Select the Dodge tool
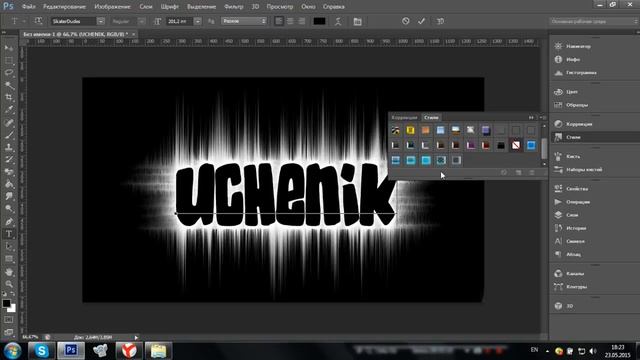 [9, 209]
